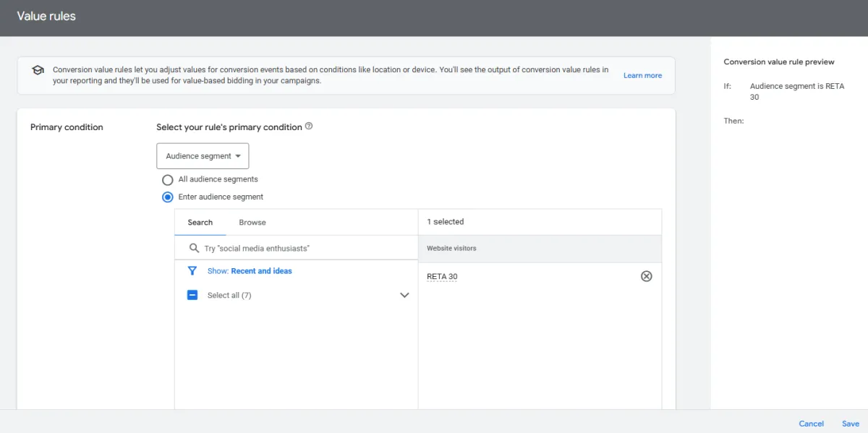Click the Website visitors category header
This screenshot has height=433, width=868.
451,248
